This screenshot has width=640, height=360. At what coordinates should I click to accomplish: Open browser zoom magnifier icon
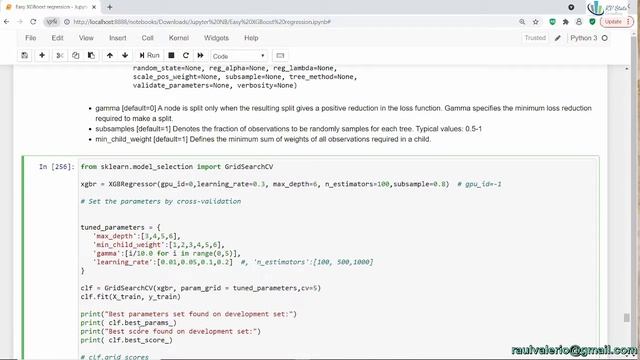coord(522,22)
